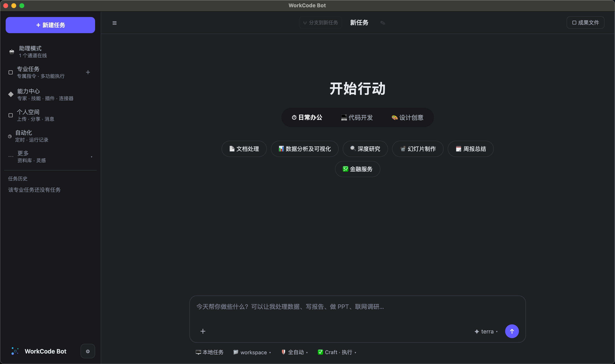Screen dimensions: 615x364
Task: Click the 任务历史 label
Action: tap(18, 179)
